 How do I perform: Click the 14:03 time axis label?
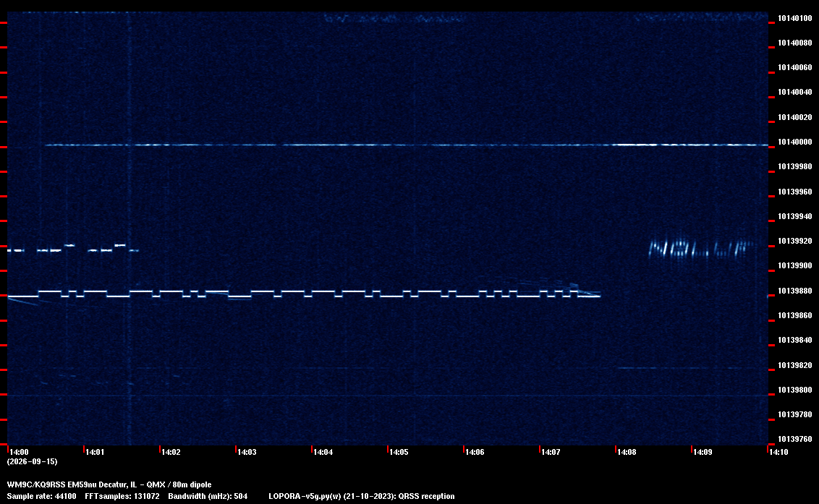pos(247,452)
